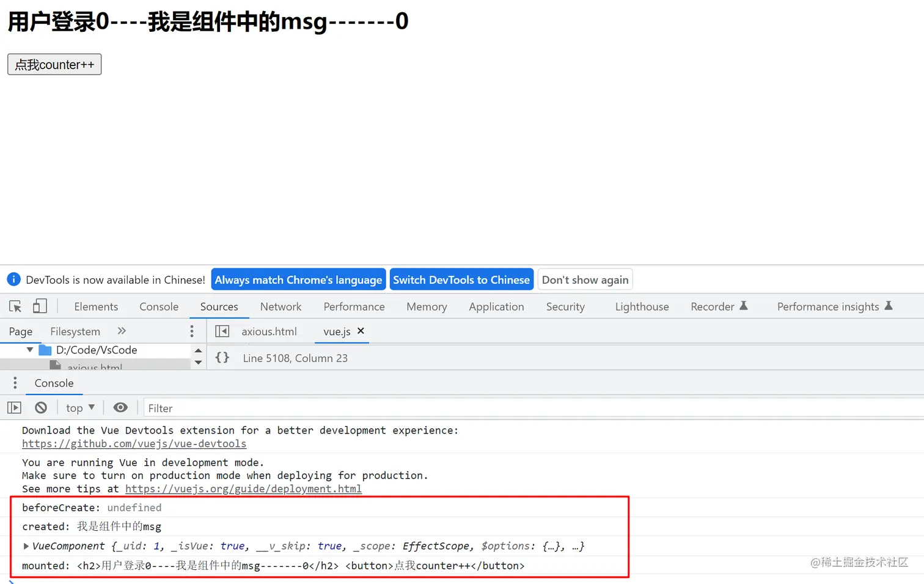Open the Security tab
The image size is (924, 584).
(x=565, y=306)
